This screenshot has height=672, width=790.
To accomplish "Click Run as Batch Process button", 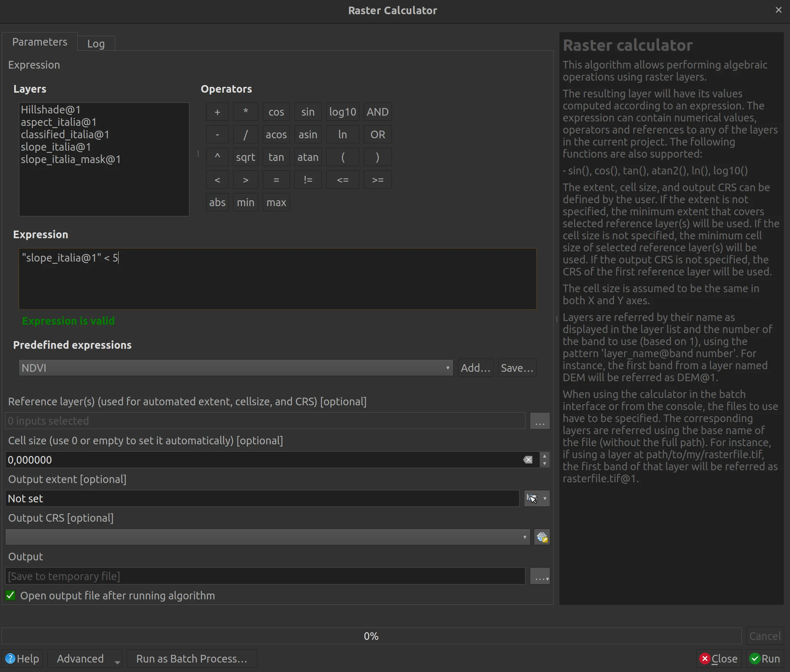I will click(x=192, y=659).
